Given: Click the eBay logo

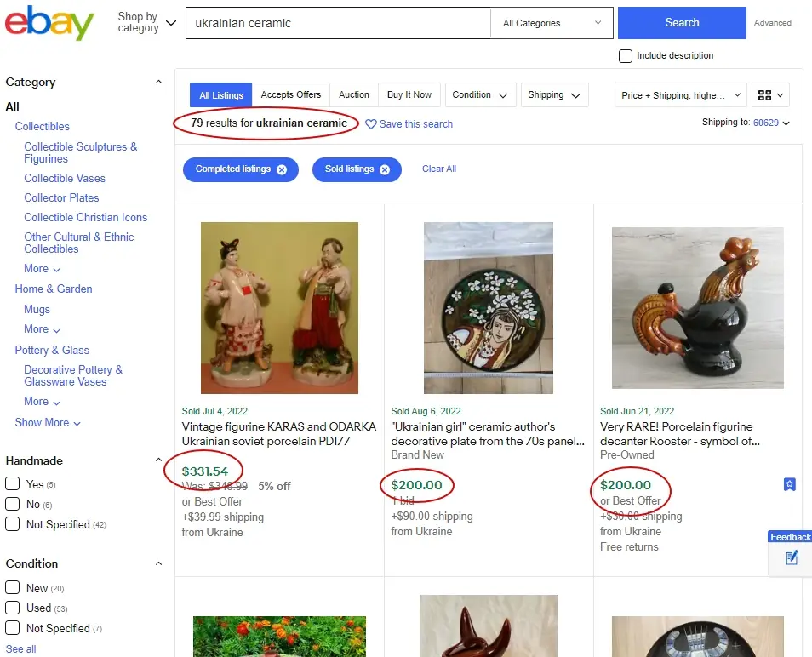Looking at the screenshot, I should coord(49,23).
